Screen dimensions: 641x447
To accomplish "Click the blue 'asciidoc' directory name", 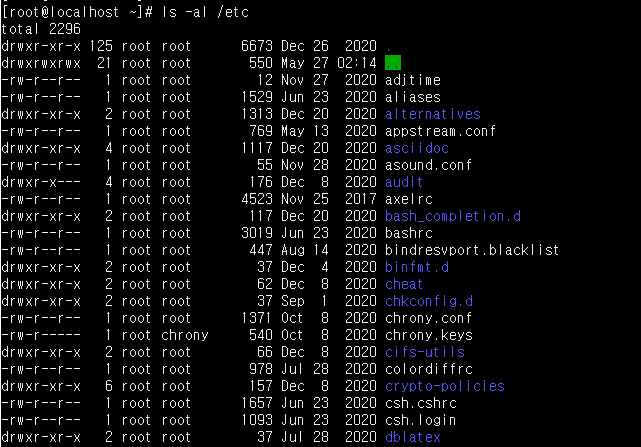I will point(417,148).
